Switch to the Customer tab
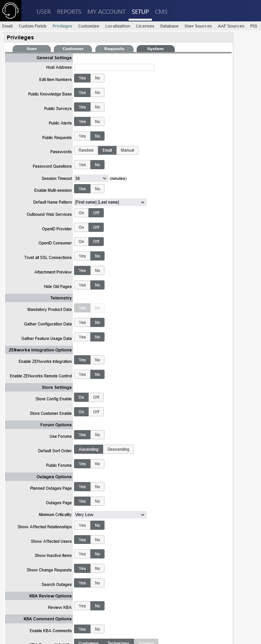The image size is (261, 644). click(x=73, y=49)
